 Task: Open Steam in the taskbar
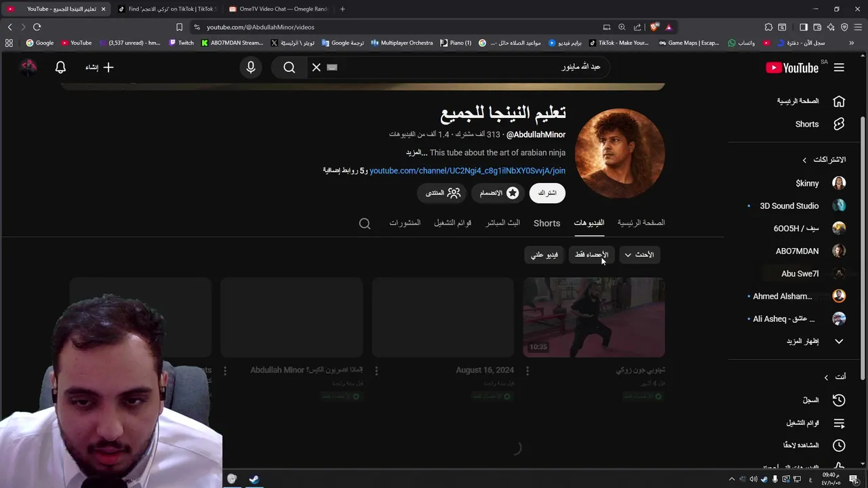point(254,479)
